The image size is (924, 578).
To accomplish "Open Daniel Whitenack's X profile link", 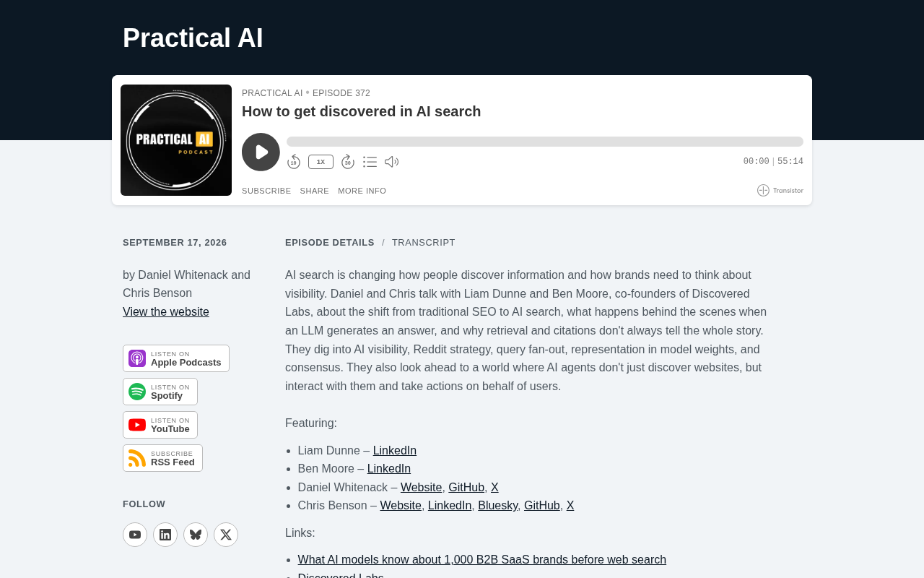I will tap(494, 488).
